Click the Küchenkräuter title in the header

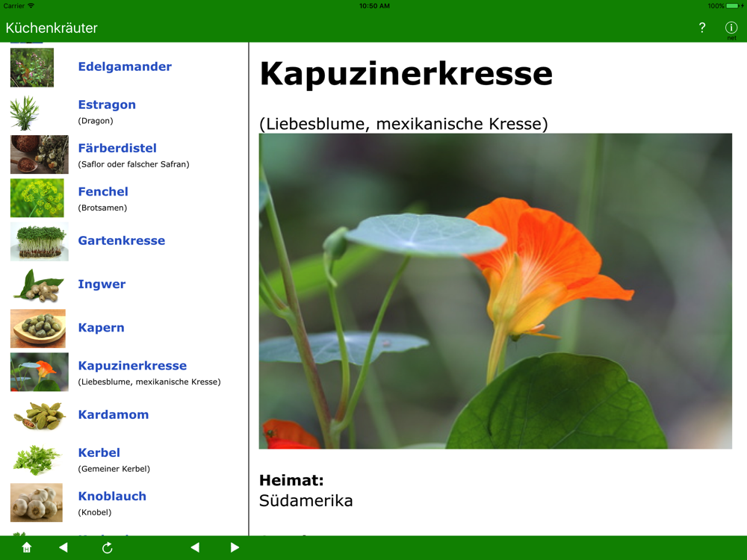pyautogui.click(x=52, y=28)
